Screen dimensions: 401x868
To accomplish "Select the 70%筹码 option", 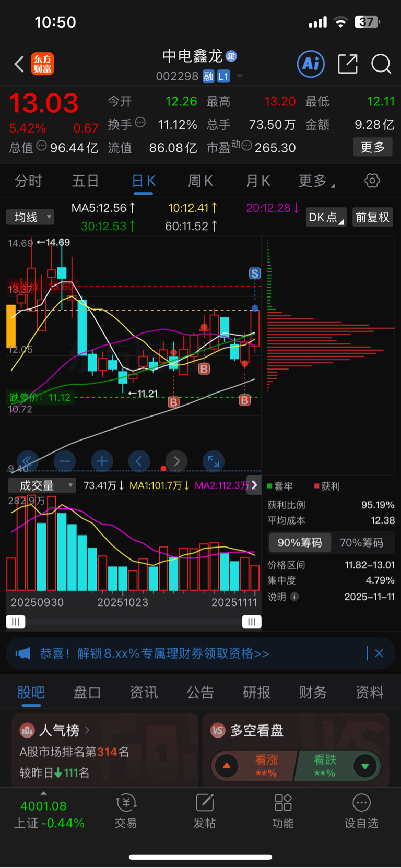I will click(x=362, y=543).
